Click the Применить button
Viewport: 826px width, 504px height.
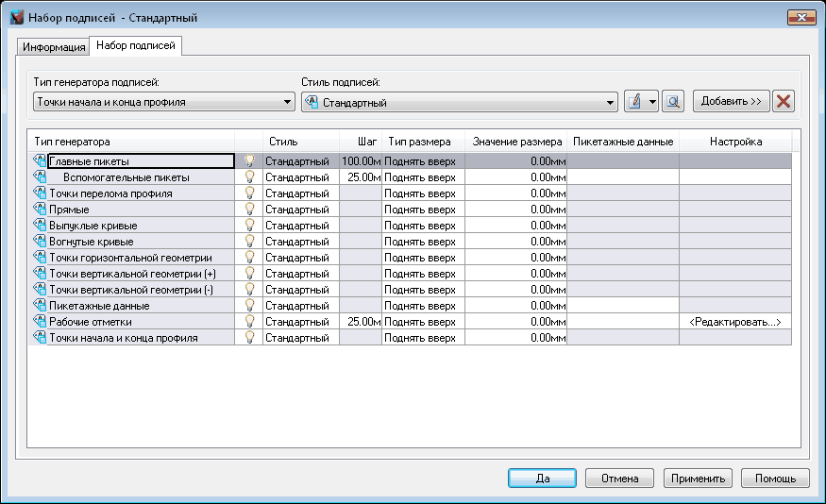698,479
